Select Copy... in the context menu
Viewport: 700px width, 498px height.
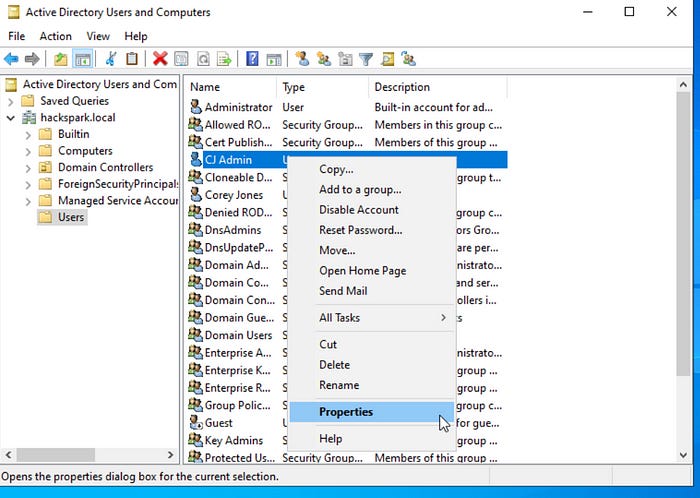(x=371, y=170)
